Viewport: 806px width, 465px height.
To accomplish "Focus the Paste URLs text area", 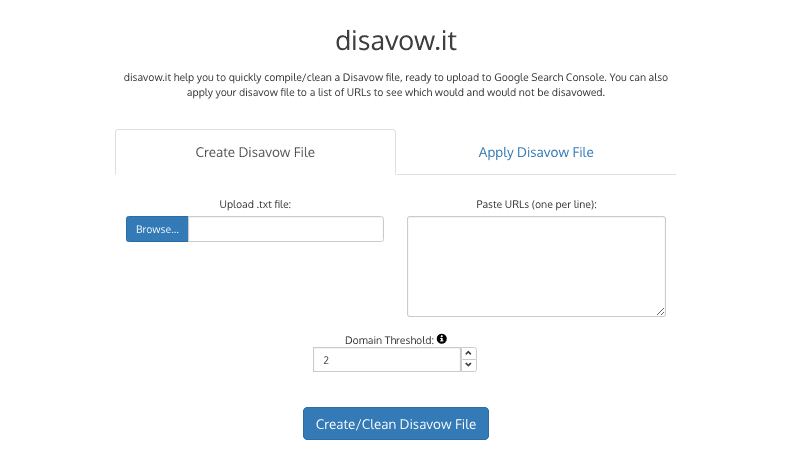I will [536, 266].
